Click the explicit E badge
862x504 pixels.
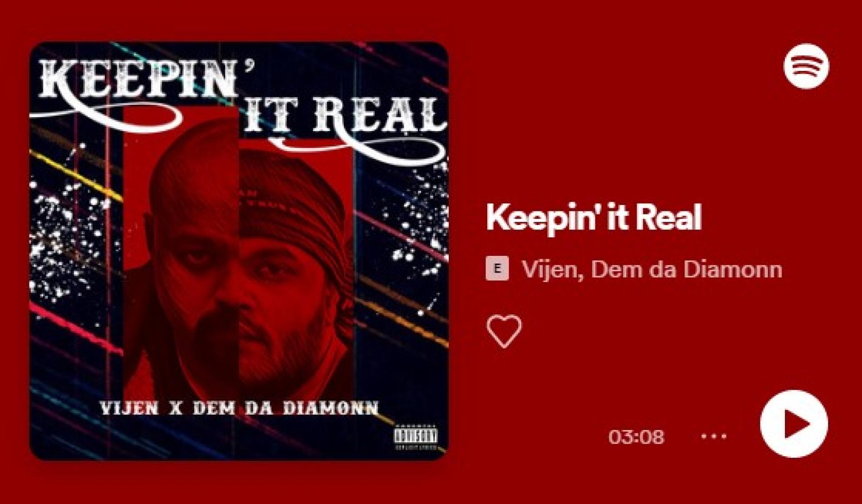point(497,269)
